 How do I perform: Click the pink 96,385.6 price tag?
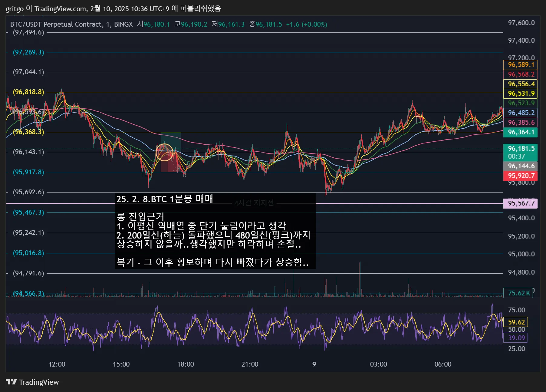[521, 123]
